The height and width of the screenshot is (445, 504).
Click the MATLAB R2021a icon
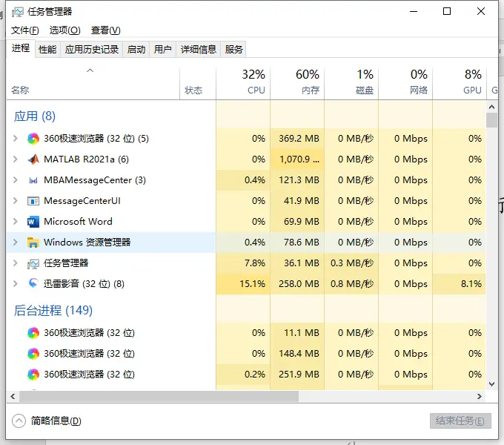(33, 159)
